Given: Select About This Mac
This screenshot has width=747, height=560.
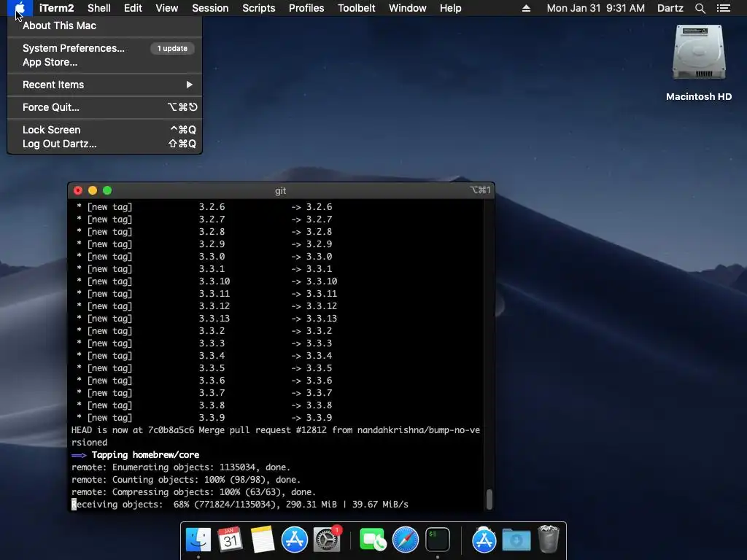Looking at the screenshot, I should 105,26.
